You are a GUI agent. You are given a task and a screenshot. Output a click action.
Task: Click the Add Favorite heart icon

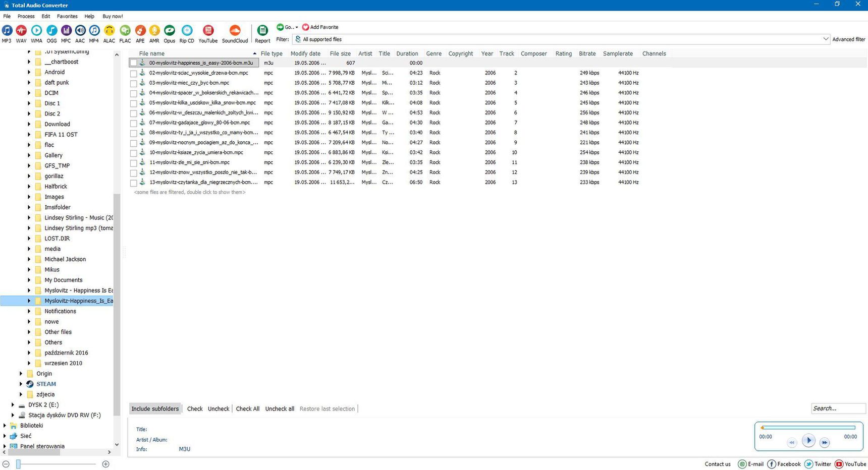(305, 27)
